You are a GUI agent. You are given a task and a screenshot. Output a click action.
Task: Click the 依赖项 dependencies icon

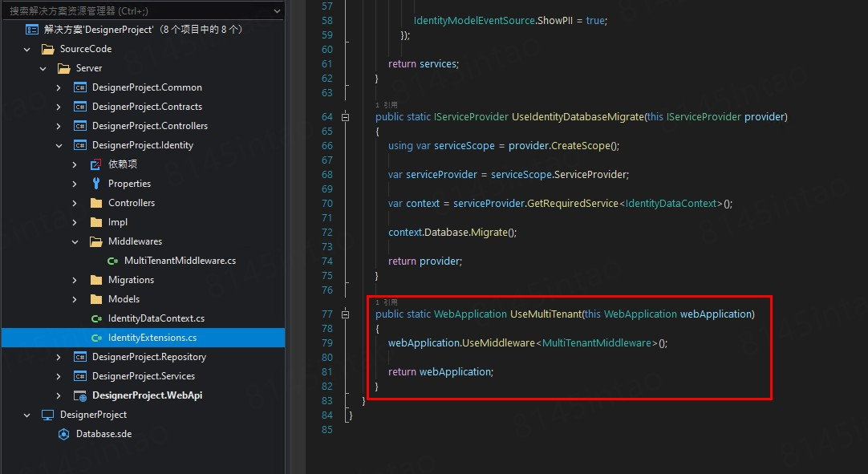(95, 164)
